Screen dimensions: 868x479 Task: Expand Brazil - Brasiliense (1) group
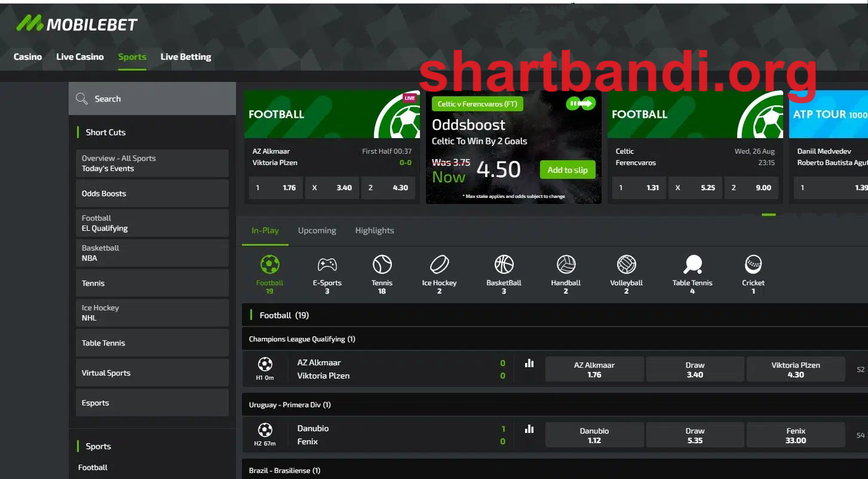pos(555,469)
